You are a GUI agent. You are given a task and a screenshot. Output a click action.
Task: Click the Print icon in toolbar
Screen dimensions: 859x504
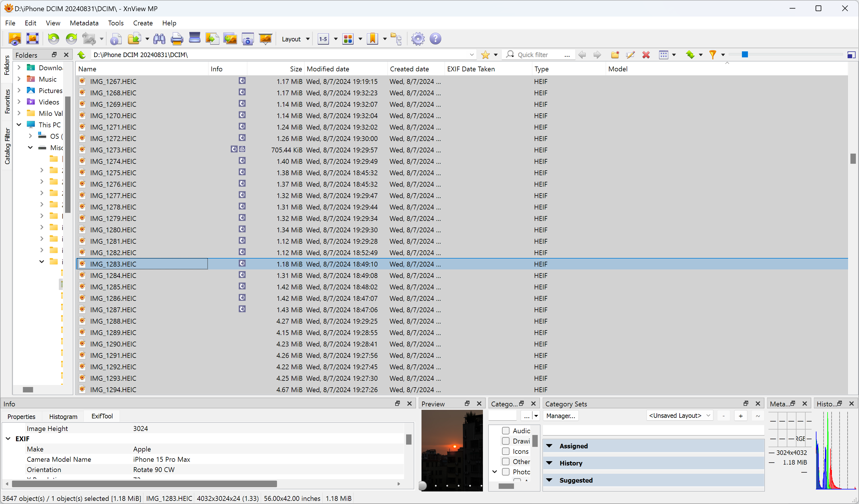[176, 39]
